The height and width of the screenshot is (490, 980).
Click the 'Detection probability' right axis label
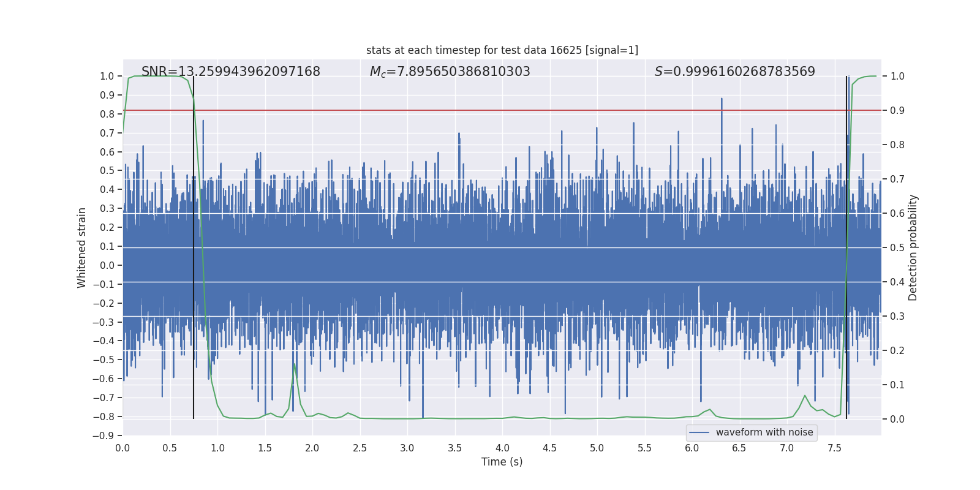(x=913, y=247)
